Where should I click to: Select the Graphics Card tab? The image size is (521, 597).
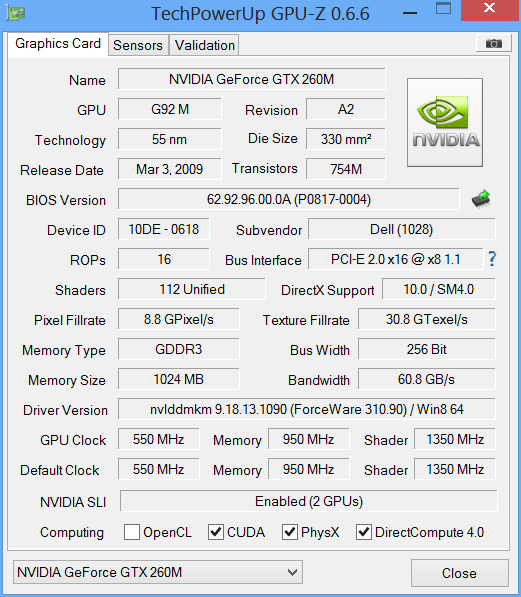click(x=58, y=44)
